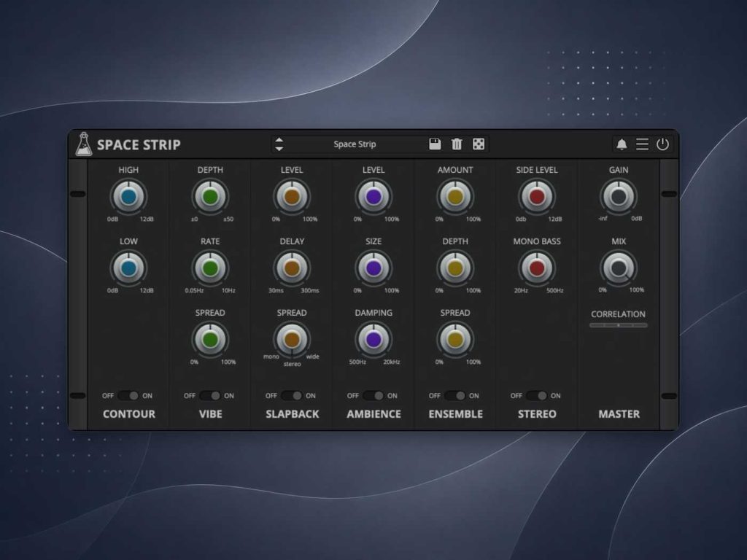Toggle the AMBIENCE module on/off switch
Screen dimensions: 747x560
coord(373,396)
